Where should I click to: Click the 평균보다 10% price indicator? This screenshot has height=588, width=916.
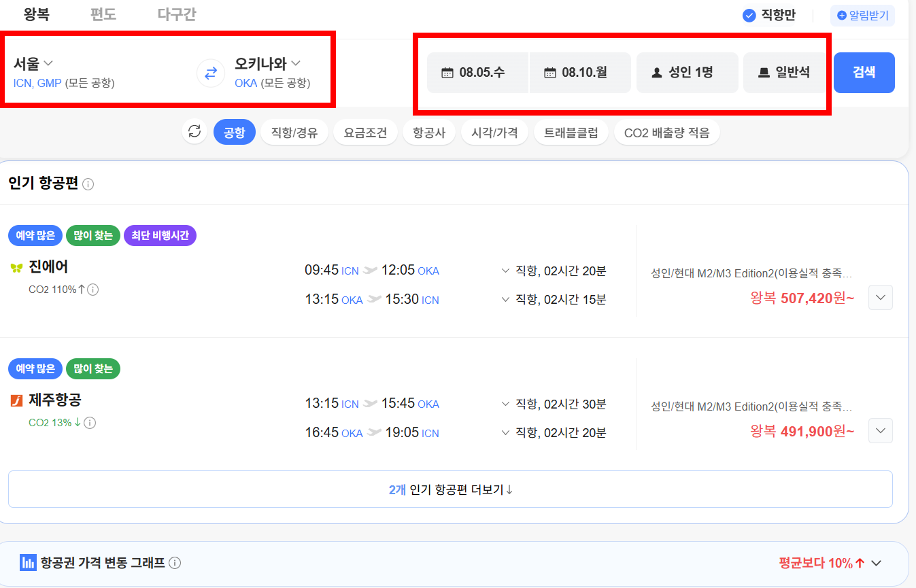821,563
